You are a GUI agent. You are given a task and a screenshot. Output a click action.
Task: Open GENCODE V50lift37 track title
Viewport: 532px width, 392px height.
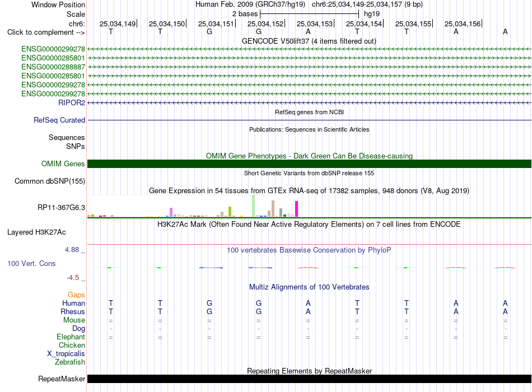coord(309,41)
